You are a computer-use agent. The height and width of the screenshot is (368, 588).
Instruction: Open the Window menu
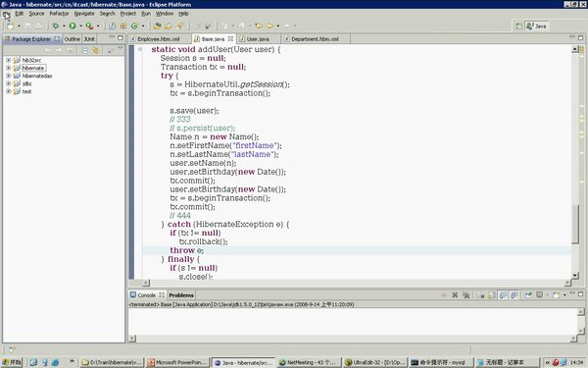(165, 14)
